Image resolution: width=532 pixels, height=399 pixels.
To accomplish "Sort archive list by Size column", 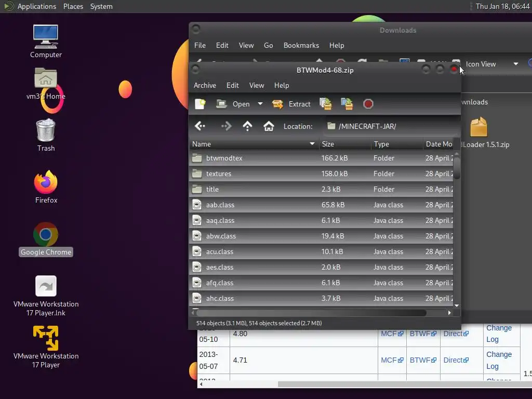I will [345, 144].
